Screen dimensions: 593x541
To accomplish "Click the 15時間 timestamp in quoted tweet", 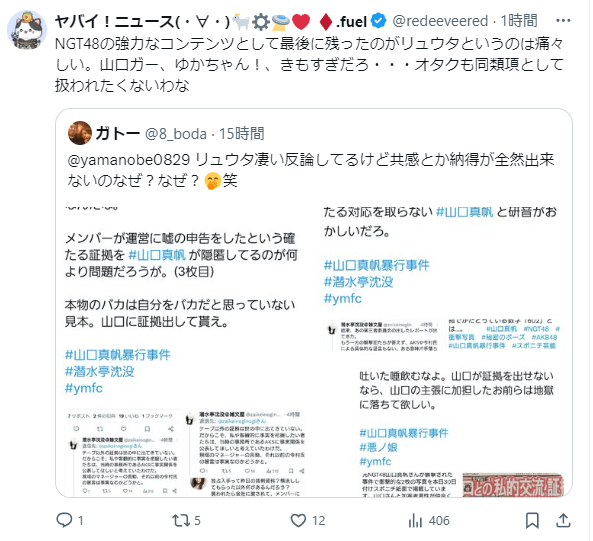I will coord(242,134).
